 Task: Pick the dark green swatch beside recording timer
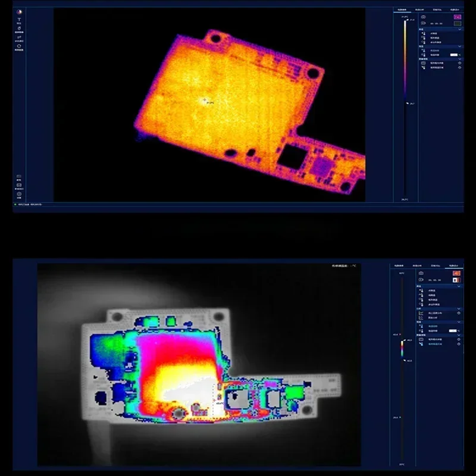[x=458, y=23]
